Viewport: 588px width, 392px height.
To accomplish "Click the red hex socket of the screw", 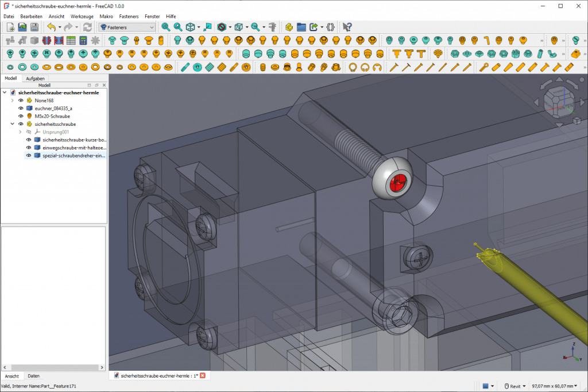I will (x=395, y=183).
